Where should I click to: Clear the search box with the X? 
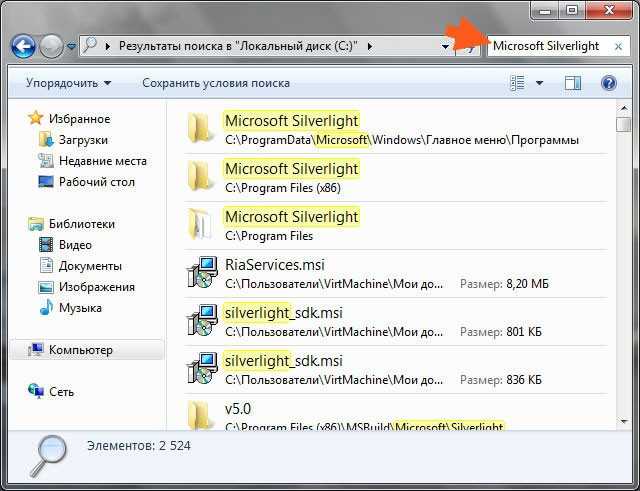pyautogui.click(x=618, y=47)
